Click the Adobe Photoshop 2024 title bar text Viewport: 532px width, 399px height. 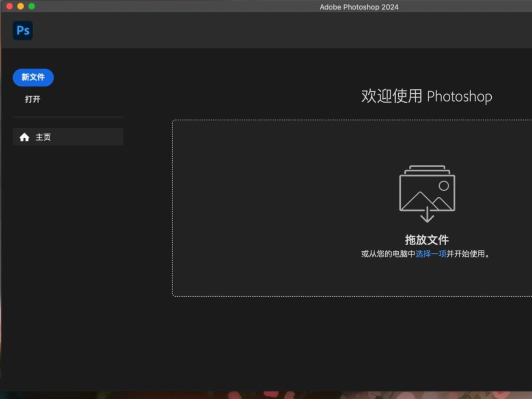(359, 7)
